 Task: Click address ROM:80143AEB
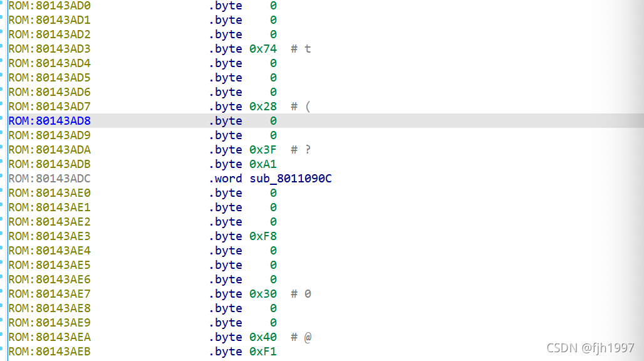(x=49, y=352)
